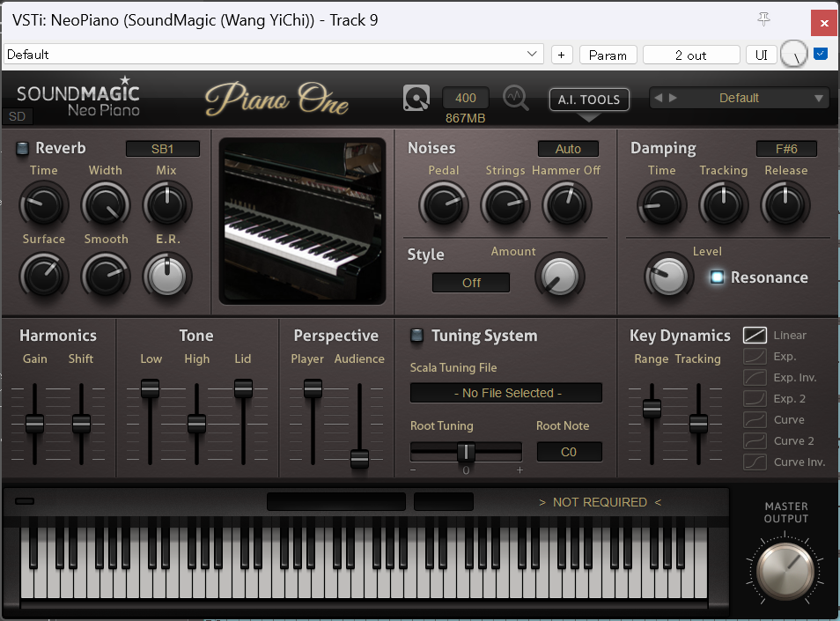Image resolution: width=840 pixels, height=621 pixels.
Task: Click the NOT REQUIRED label
Action: coord(600,502)
